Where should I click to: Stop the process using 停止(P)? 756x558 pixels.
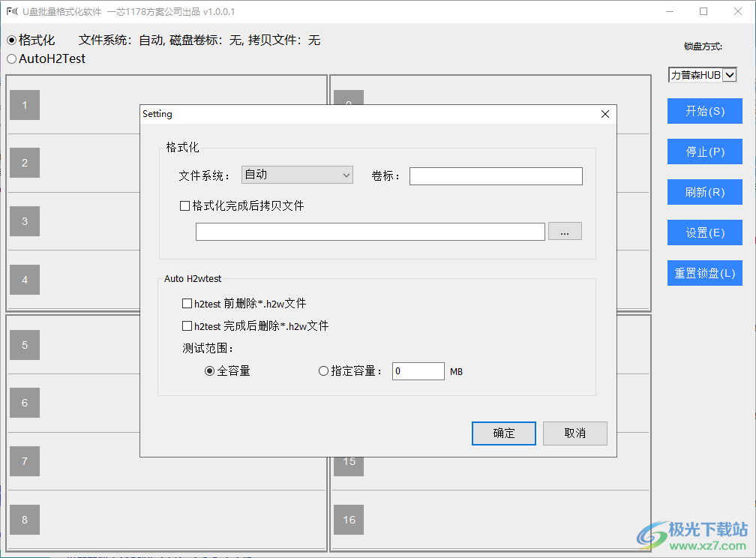[x=704, y=151]
